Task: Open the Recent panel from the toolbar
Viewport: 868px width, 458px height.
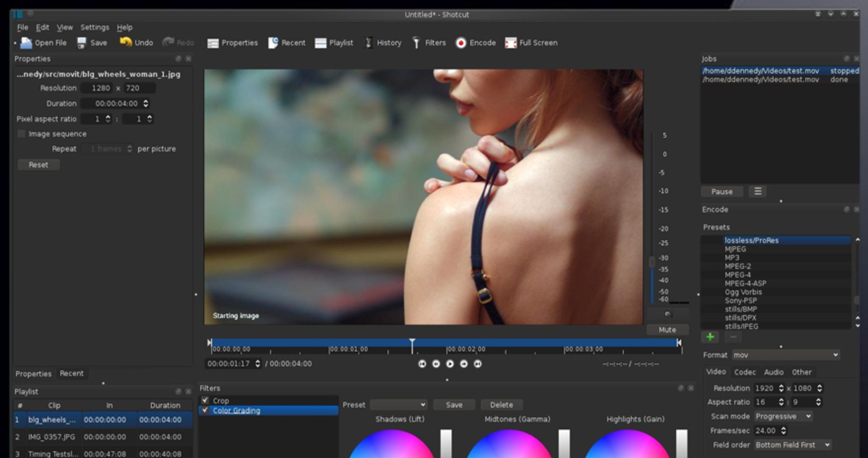Action: pos(287,43)
